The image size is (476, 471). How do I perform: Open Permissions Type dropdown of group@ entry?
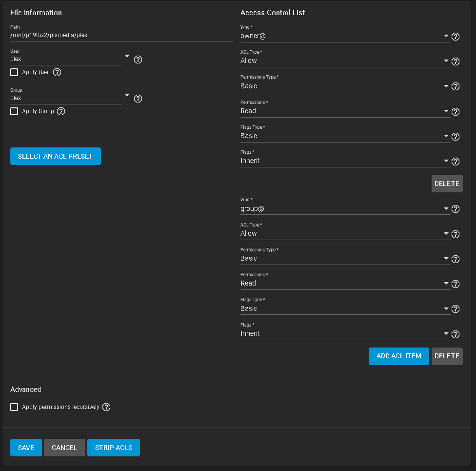click(x=345, y=258)
